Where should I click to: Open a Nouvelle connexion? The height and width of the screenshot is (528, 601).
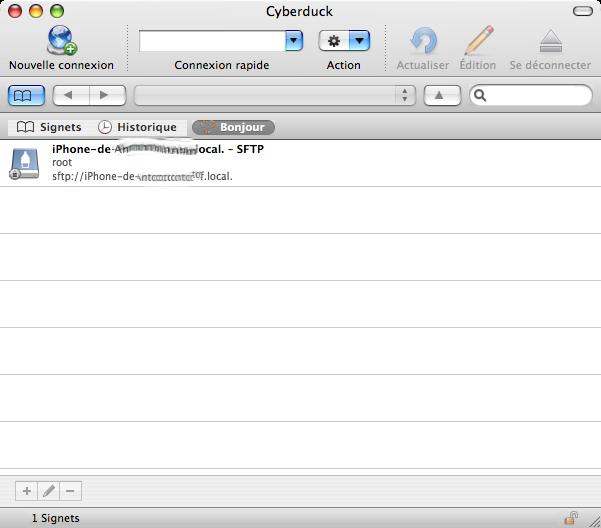[x=61, y=48]
